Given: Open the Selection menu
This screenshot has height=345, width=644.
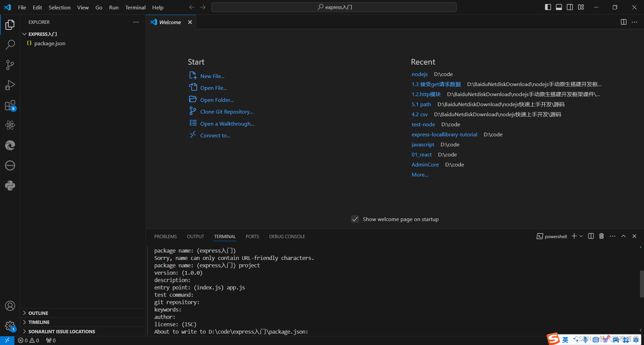Looking at the screenshot, I should point(59,7).
